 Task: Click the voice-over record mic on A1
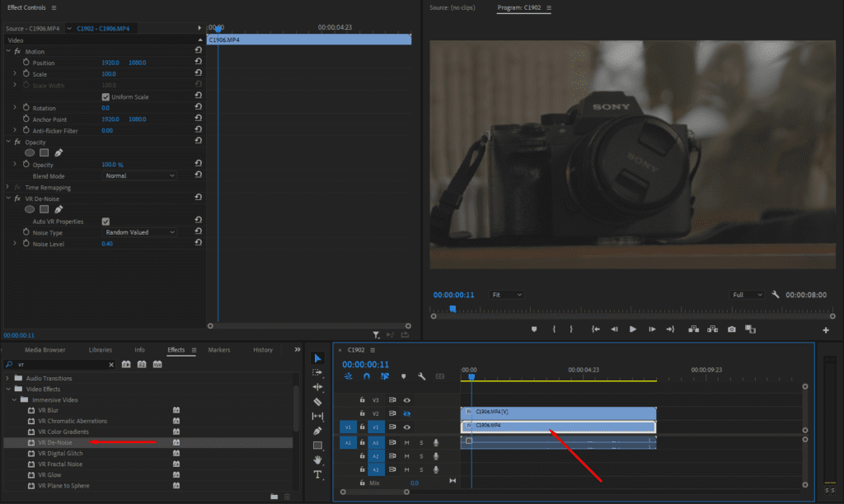435,443
